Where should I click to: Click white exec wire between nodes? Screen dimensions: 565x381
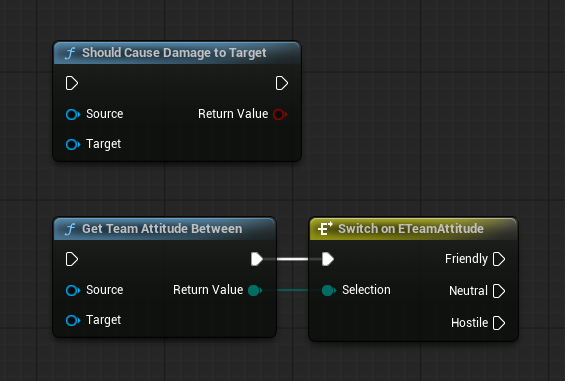(292, 259)
